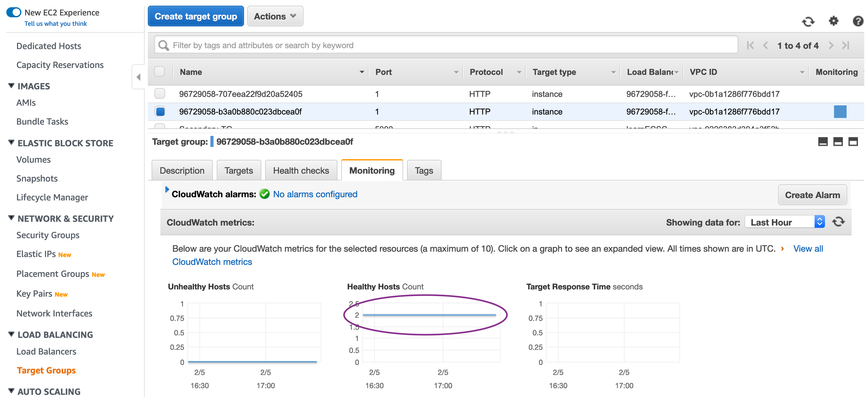868x397 pixels.
Task: Switch to the Health checks tab
Action: tap(301, 171)
